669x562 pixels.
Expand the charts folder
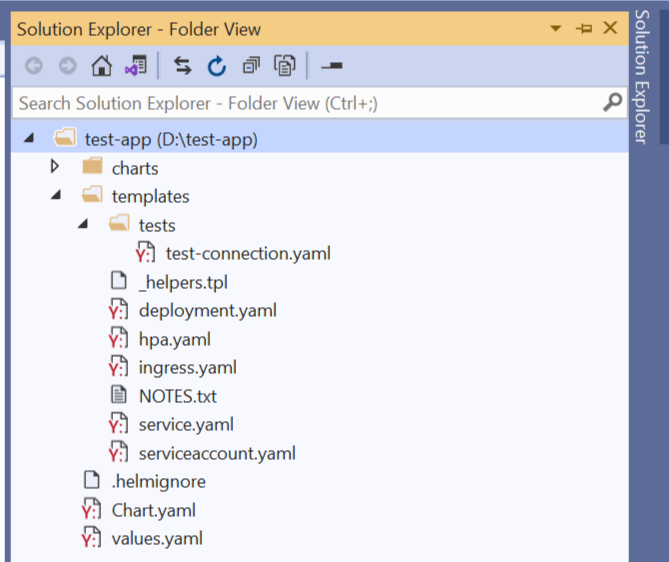pyautogui.click(x=55, y=166)
